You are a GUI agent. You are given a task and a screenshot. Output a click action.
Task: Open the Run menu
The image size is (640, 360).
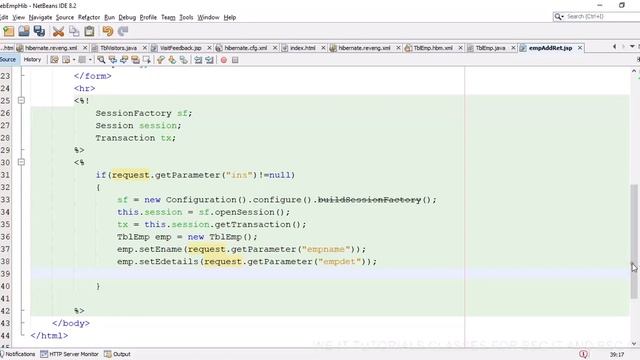[x=109, y=17]
